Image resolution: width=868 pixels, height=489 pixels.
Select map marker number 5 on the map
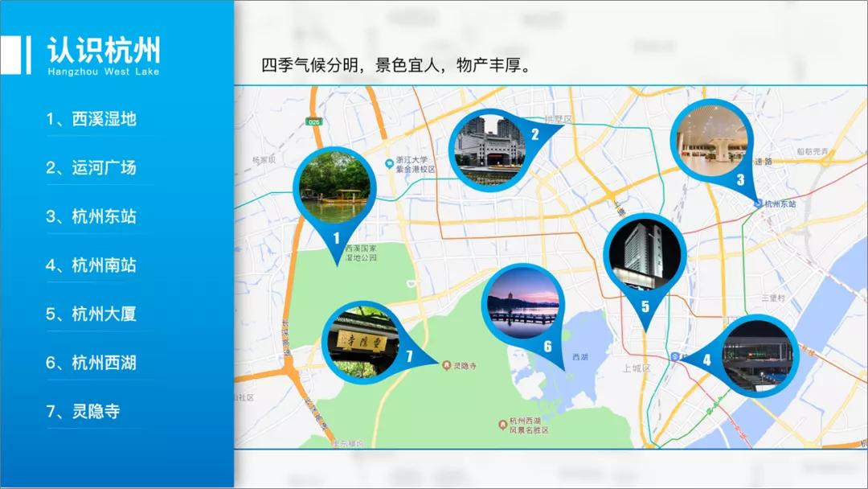(x=644, y=304)
